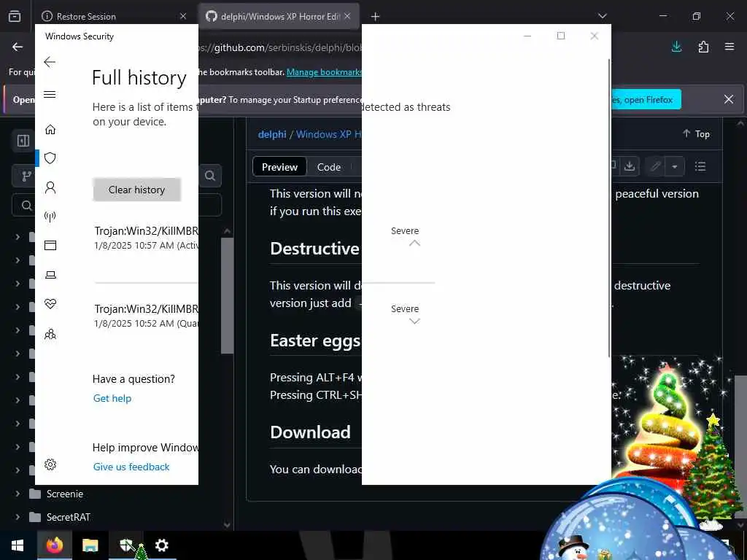This screenshot has width=747, height=560.
Task: Open Windows Start menu
Action: coord(18,545)
